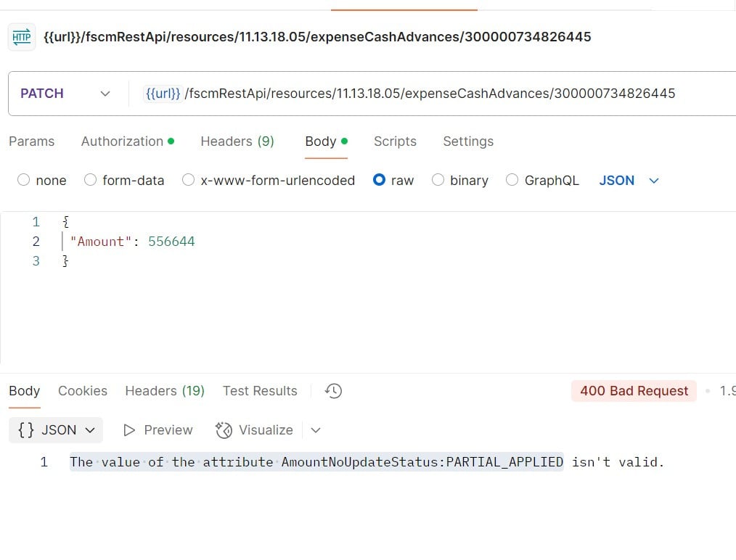
Task: Switch to the Headers (9) tab
Action: [237, 141]
